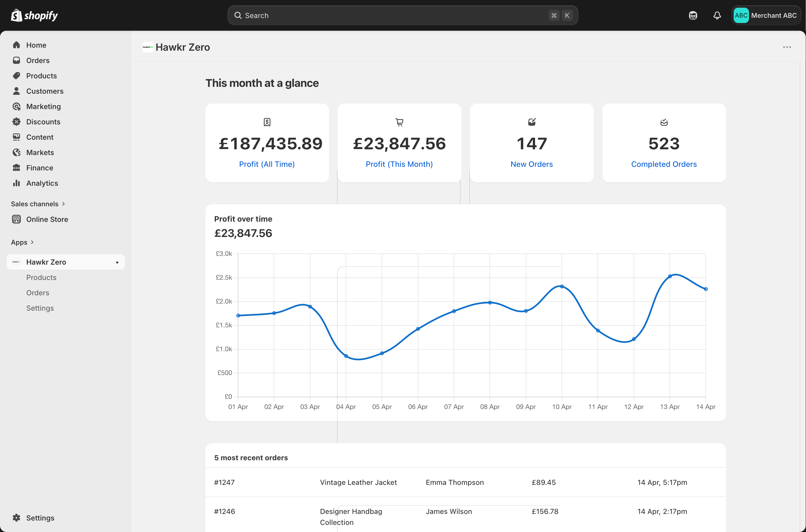Click the Discounts icon
The height and width of the screenshot is (532, 806).
point(17,121)
